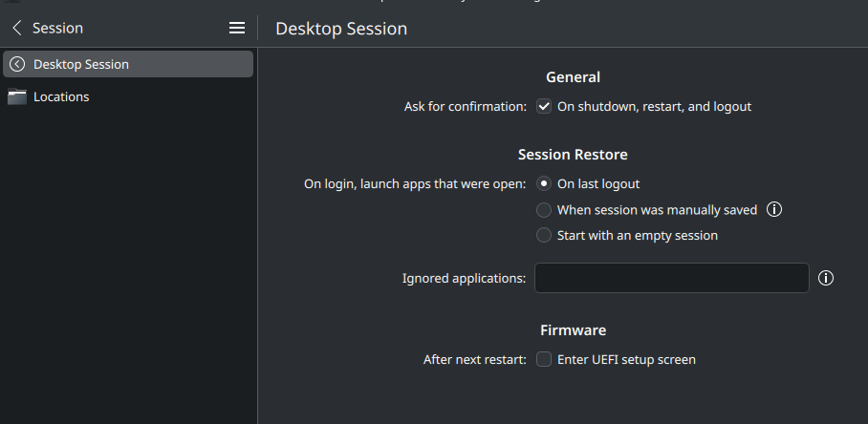
Task: Select Desktop Session label in the sidebar
Action: [x=81, y=64]
